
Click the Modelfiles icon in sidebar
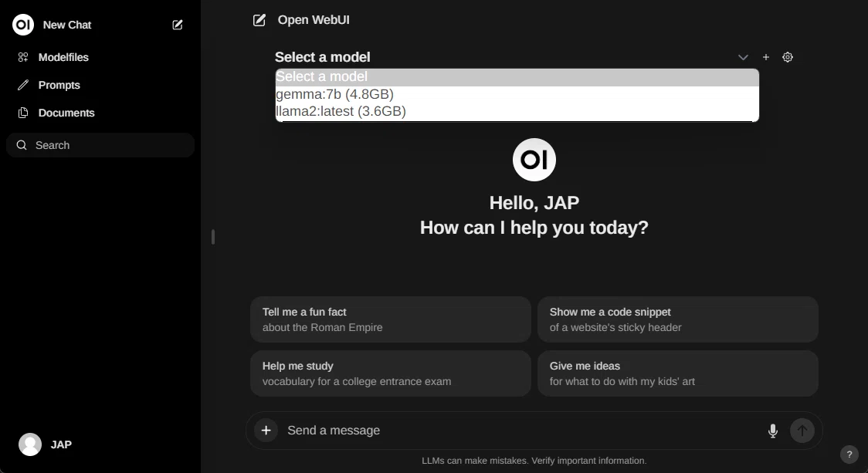tap(22, 57)
